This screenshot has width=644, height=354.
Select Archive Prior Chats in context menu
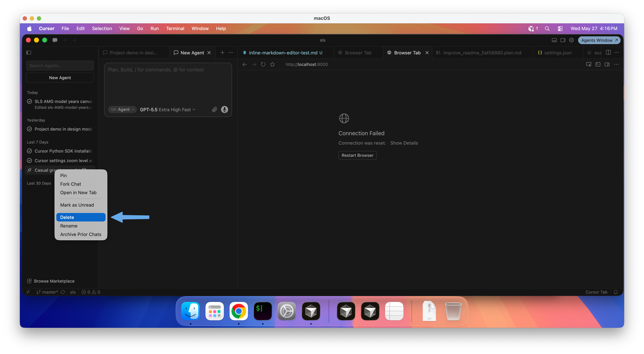tap(81, 234)
